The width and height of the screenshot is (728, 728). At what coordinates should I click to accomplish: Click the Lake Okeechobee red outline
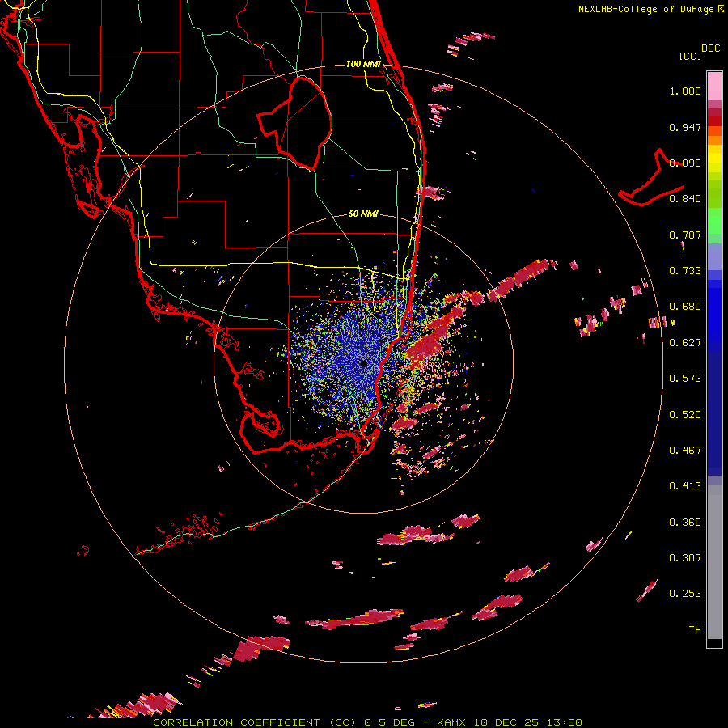[294, 123]
